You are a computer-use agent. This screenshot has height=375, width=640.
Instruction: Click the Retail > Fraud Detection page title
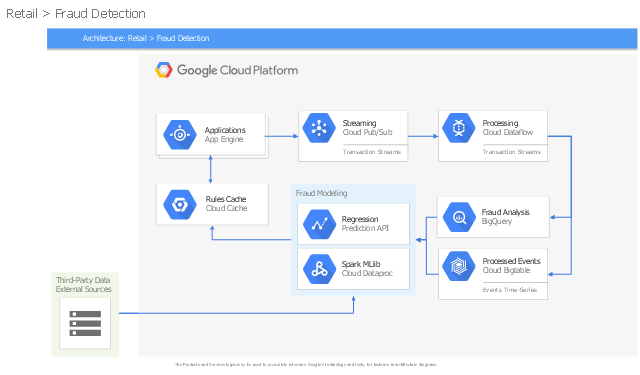pyautogui.click(x=76, y=13)
